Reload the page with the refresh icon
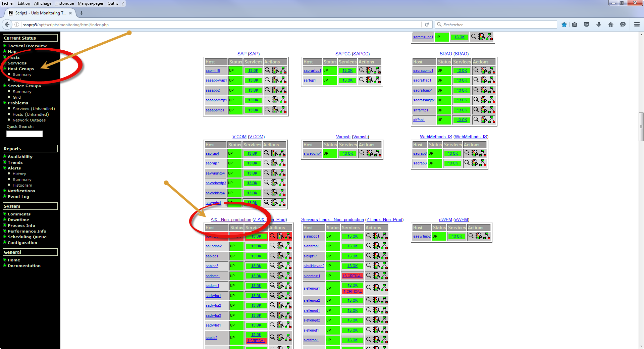This screenshot has width=644, height=349. pos(427,24)
